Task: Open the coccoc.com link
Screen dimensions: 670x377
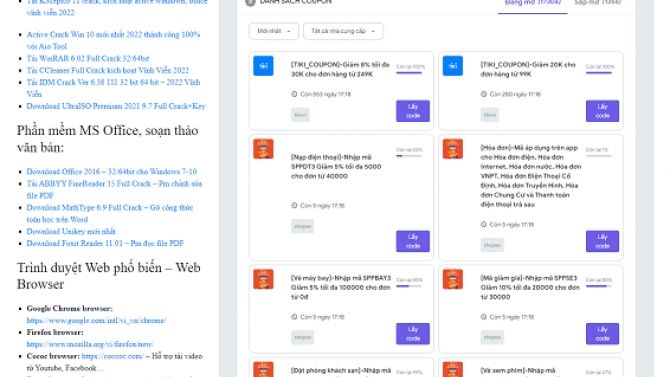Action: [113, 356]
